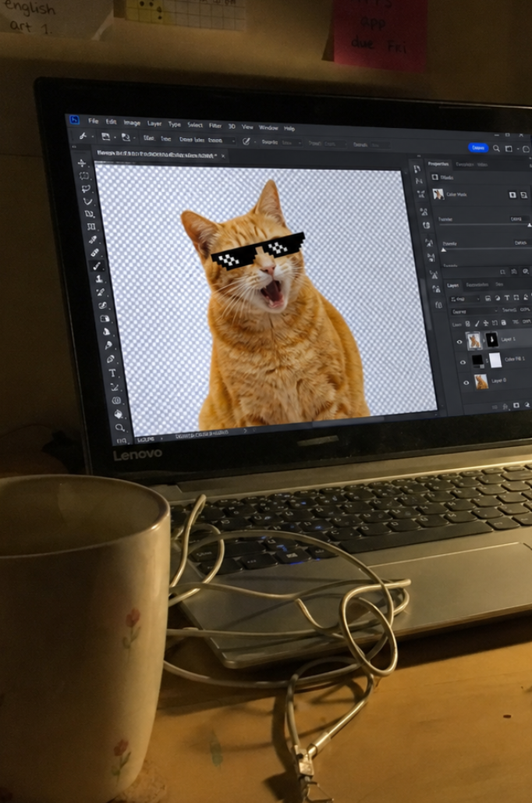Viewport: 532px width, 803px height.
Task: Click the blue Share button
Action: coord(478,147)
